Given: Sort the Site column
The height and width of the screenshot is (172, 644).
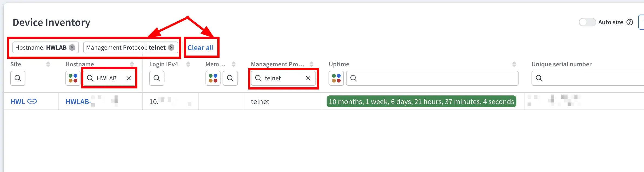Looking at the screenshot, I should point(48,64).
